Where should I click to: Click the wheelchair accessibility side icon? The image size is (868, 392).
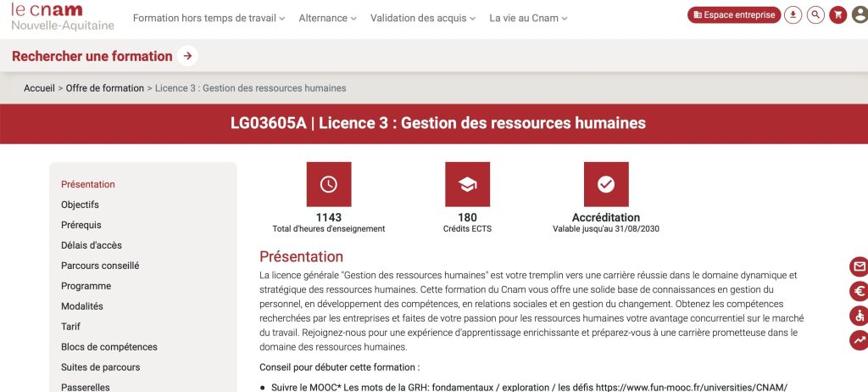860,316
